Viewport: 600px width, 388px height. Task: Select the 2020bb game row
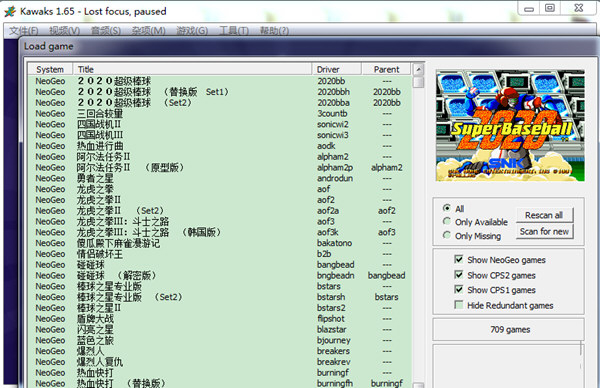pos(220,81)
